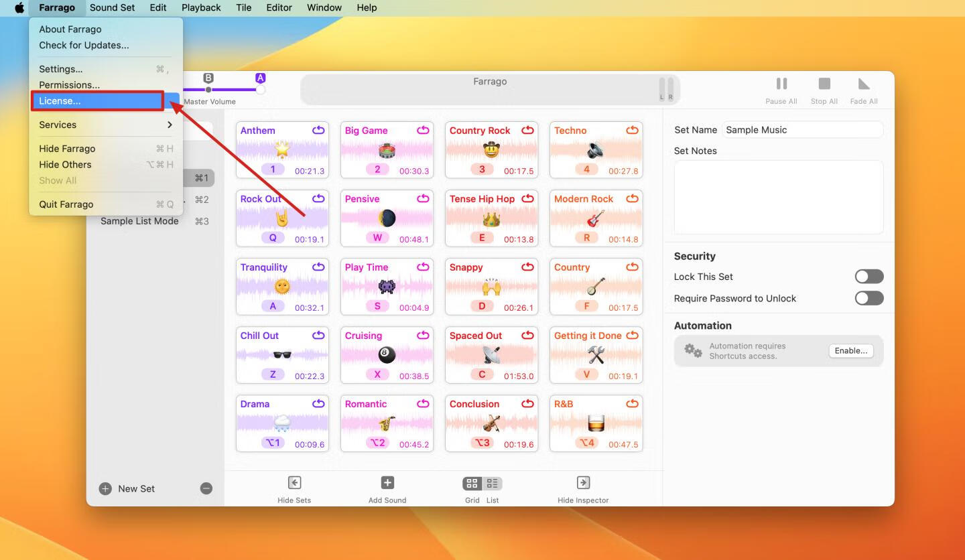
Task: Open the Tile menu
Action: 244,8
